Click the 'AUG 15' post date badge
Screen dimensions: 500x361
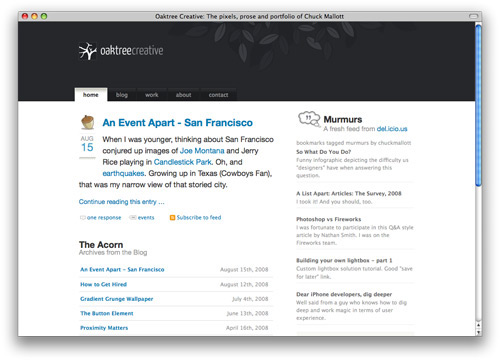[87, 144]
